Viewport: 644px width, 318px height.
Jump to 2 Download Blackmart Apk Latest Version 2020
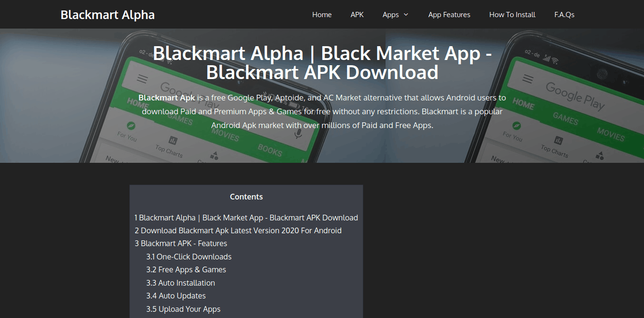click(x=238, y=230)
